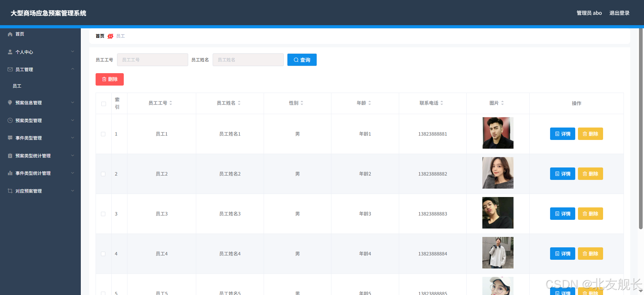
Task: Click the person icon beside 个人中心
Action: pos(10,52)
